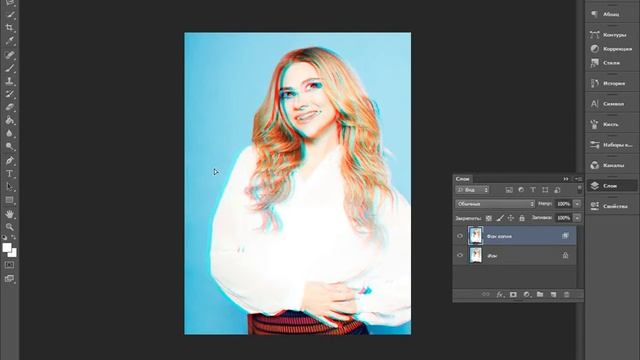Select the Dodge tool
The image size is (640, 360).
click(9, 146)
